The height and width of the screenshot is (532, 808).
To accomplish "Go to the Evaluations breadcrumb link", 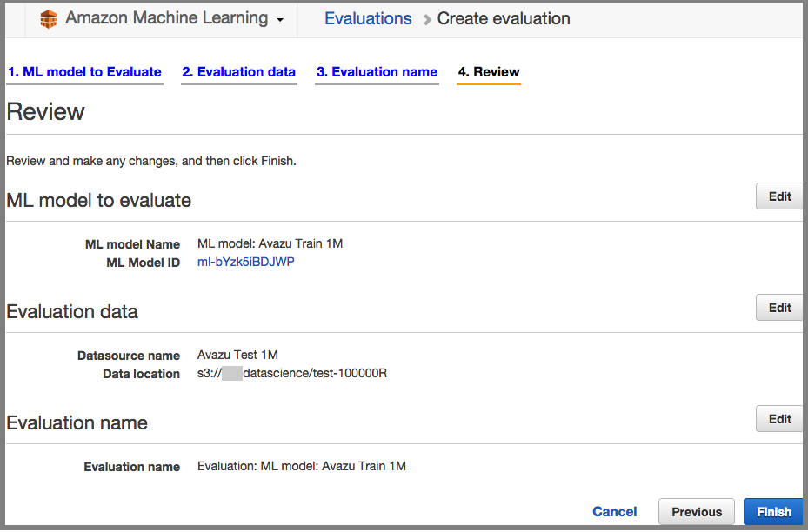I will pos(368,18).
